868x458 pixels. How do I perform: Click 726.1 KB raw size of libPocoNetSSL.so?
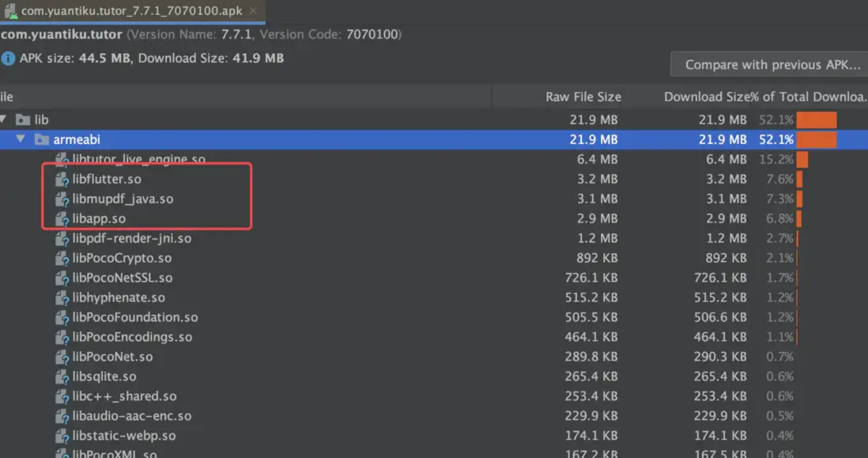tap(591, 278)
